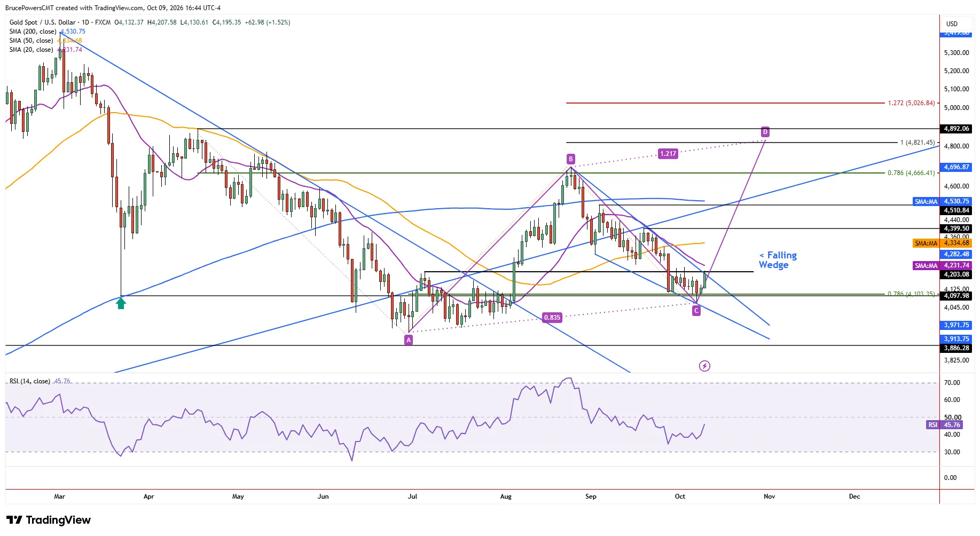
Task: Click the SMA (50, close) legend
Action: click(x=45, y=41)
